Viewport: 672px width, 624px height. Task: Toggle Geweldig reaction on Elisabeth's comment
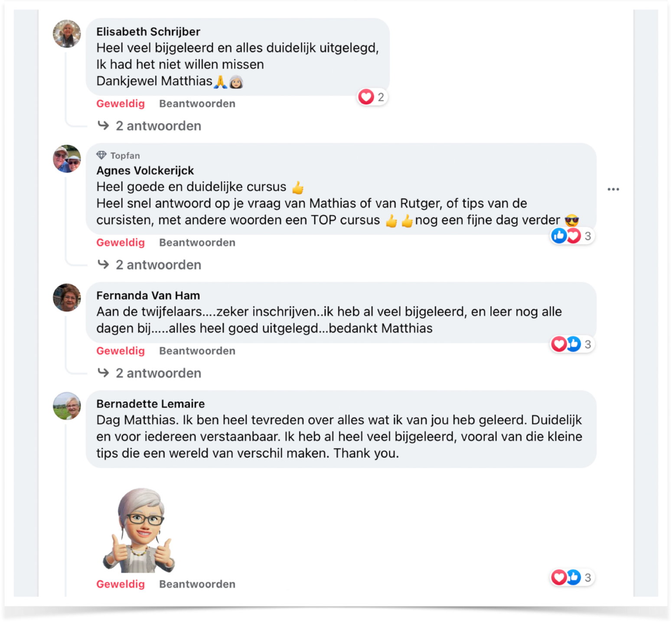[x=121, y=104]
